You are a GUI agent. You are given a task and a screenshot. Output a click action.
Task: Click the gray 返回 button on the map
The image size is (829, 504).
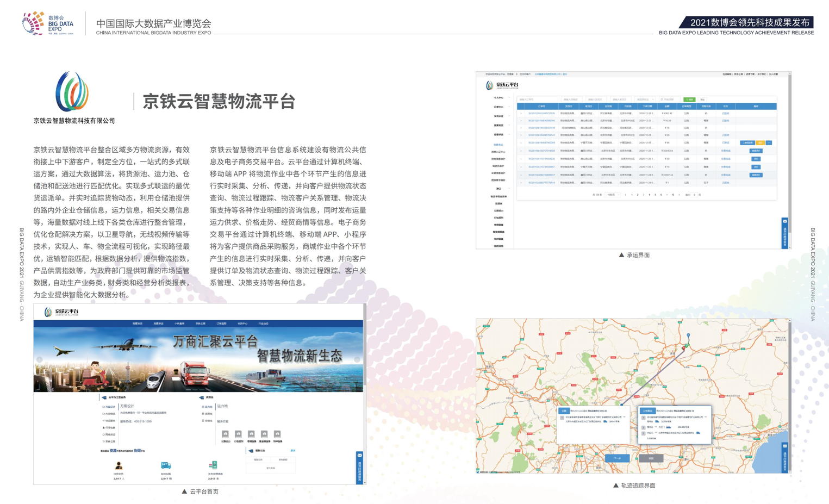(x=651, y=458)
